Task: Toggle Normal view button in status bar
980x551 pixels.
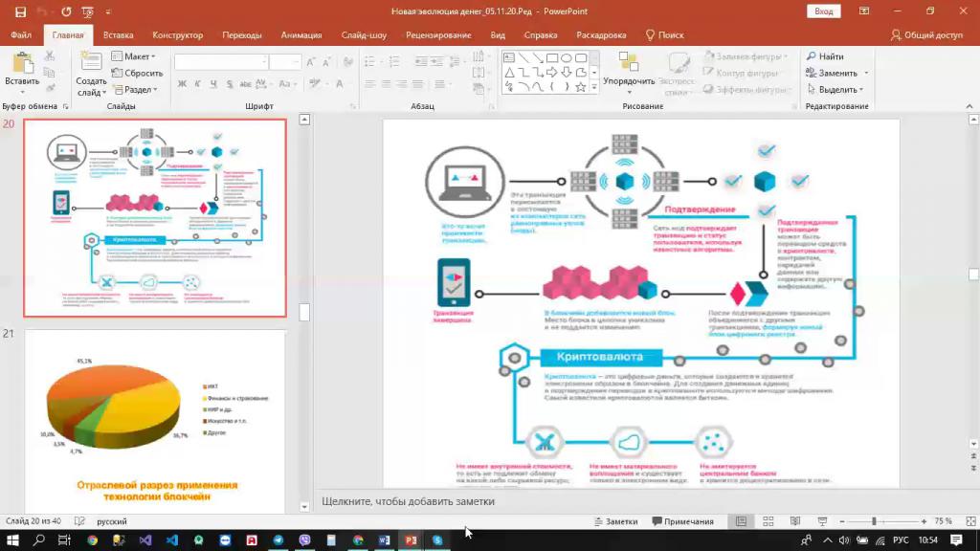Action: click(x=741, y=521)
